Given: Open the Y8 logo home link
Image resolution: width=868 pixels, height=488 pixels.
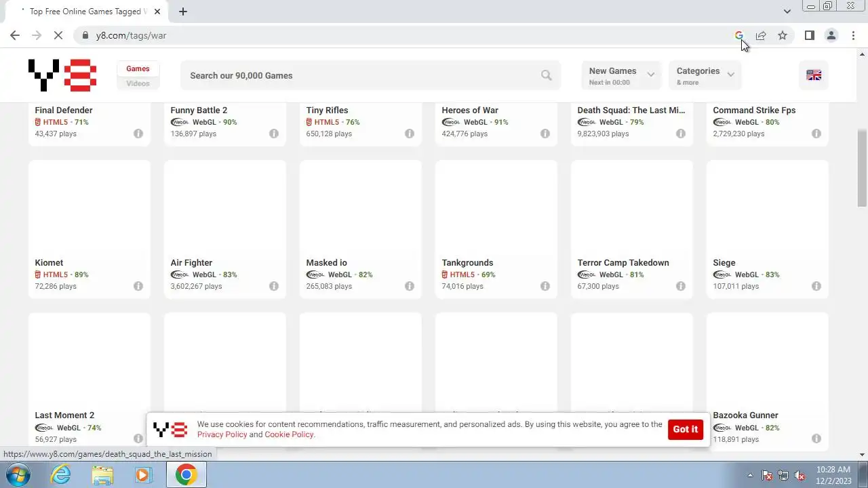Looking at the screenshot, I should [62, 75].
